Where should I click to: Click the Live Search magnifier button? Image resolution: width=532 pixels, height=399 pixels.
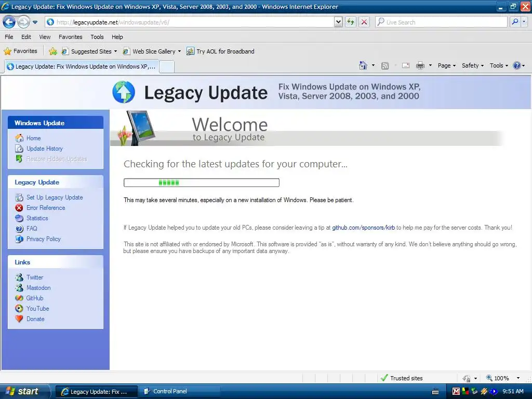(x=515, y=22)
